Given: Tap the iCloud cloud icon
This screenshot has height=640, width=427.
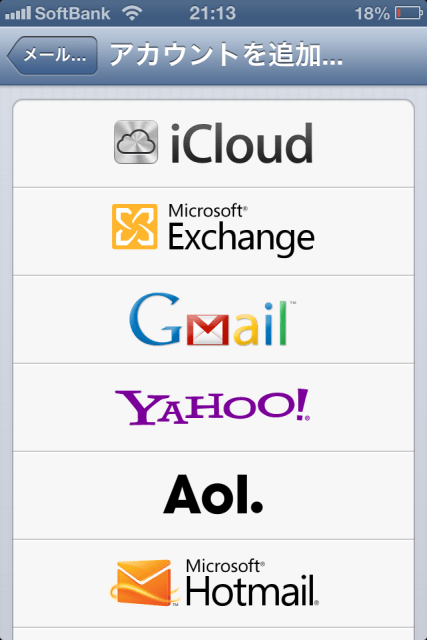Looking at the screenshot, I should 136,142.
